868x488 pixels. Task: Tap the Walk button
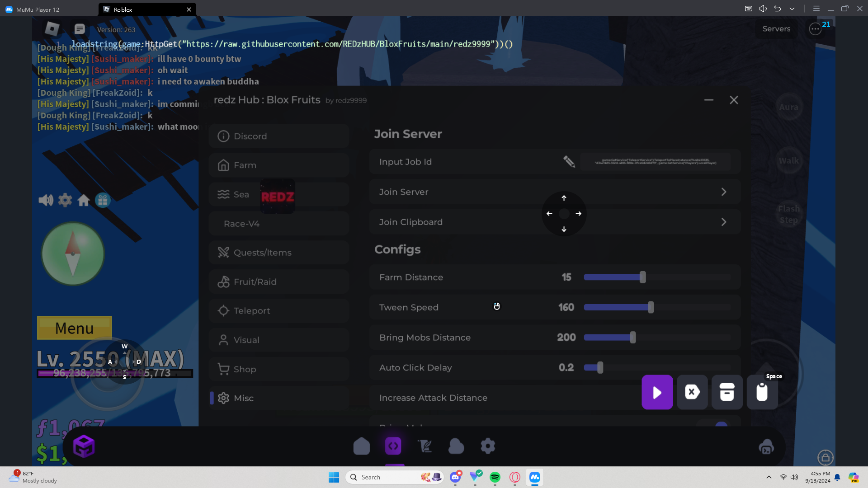[x=788, y=160]
